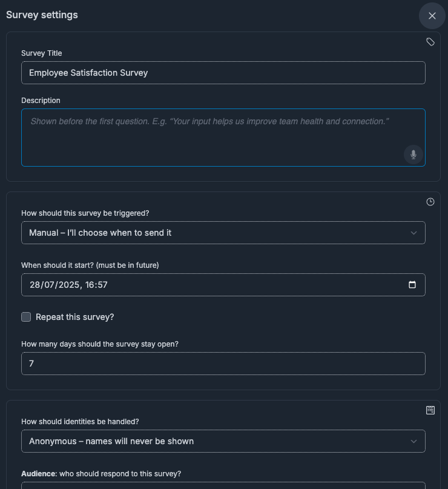Click the "When should it start?" label
The image size is (448, 489).
[x=90, y=265]
